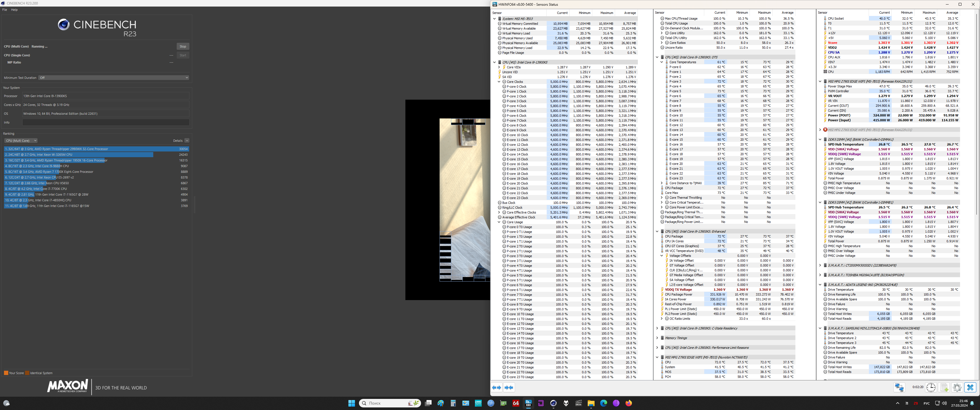Expand the Memory Timings sensor group
Viewport: 980px width, 410px height.
(x=657, y=338)
